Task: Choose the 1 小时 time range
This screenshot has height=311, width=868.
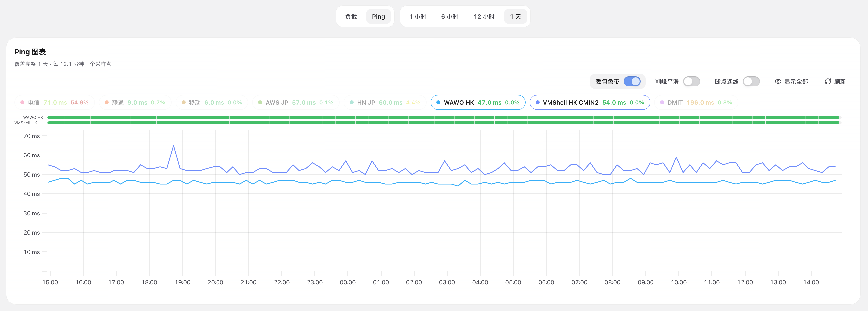Action: click(418, 16)
